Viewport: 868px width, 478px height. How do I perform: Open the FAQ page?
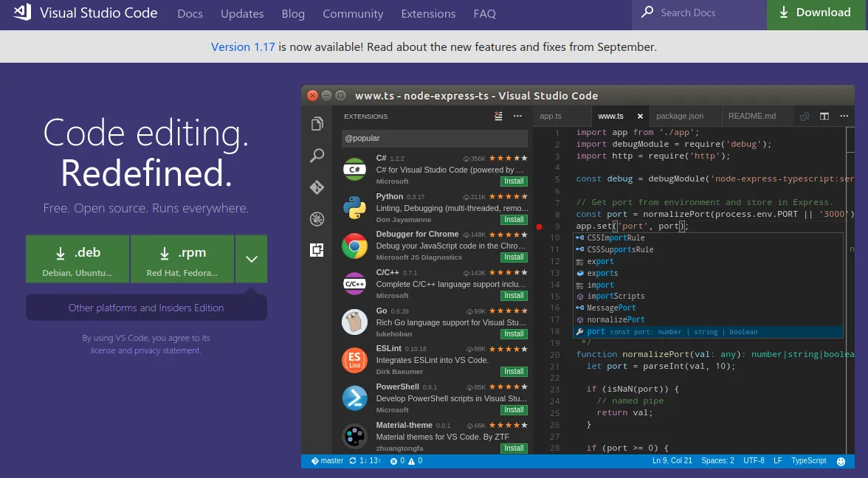484,14
